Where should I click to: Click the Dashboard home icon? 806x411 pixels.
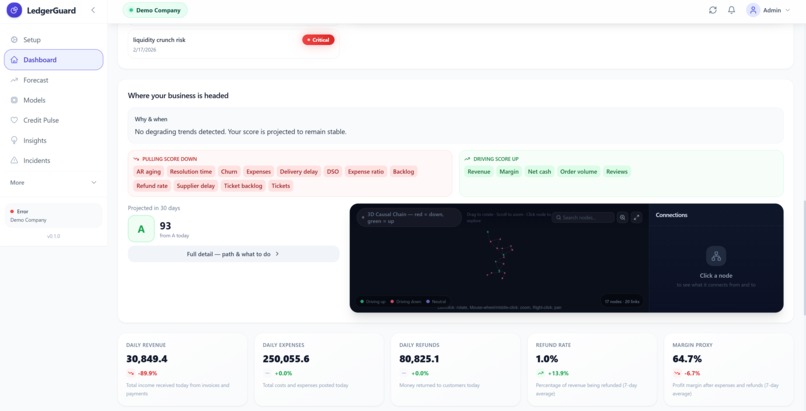pyautogui.click(x=14, y=60)
